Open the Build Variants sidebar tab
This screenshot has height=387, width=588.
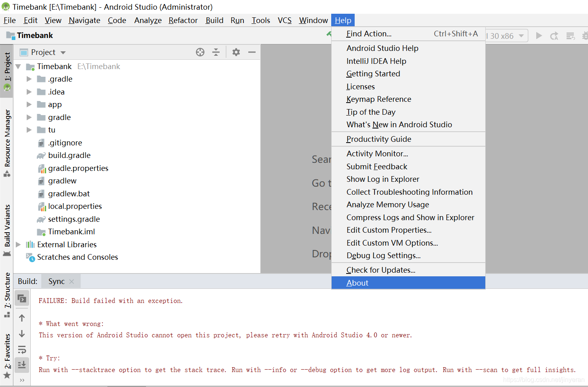point(7,230)
